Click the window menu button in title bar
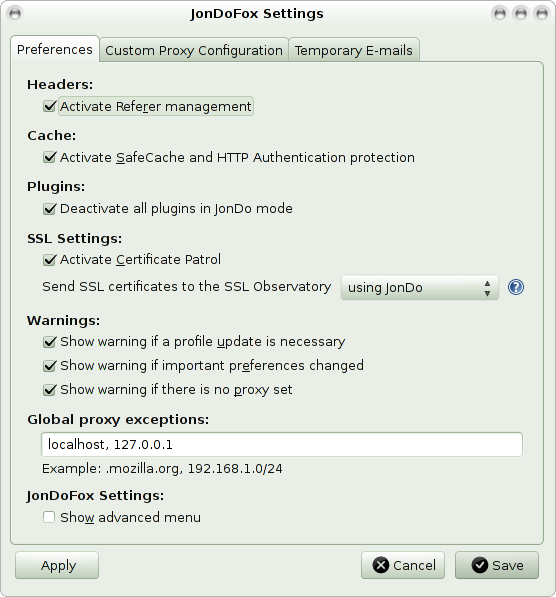This screenshot has width=556, height=597. (x=15, y=14)
